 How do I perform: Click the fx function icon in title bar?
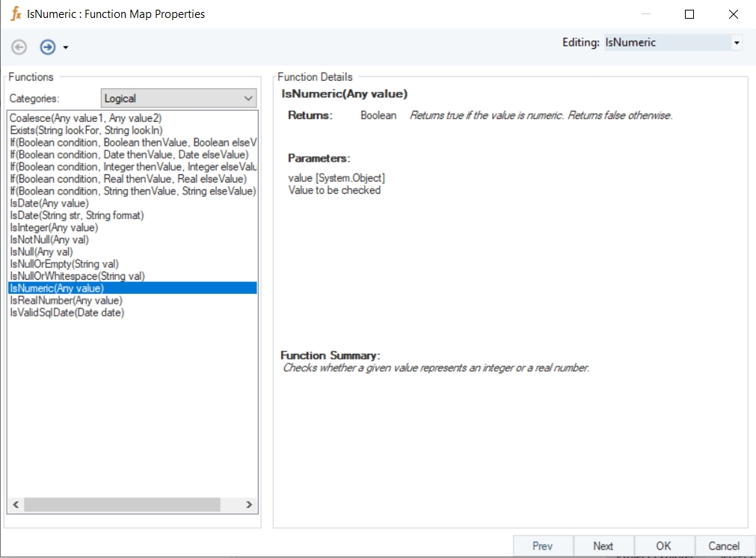[x=15, y=14]
